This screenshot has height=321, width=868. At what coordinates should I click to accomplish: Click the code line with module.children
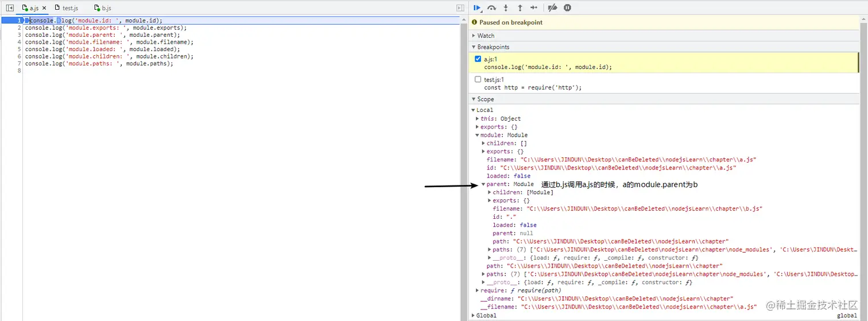click(x=109, y=56)
